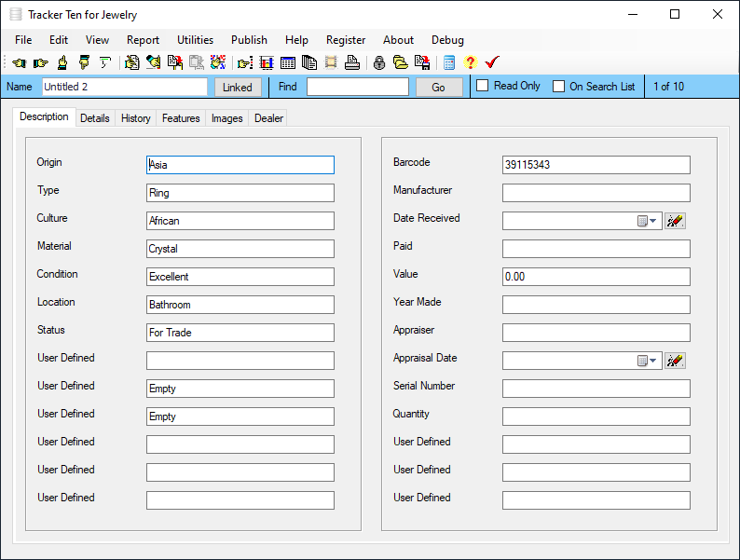This screenshot has height=560, width=740.
Task: Click the empty Serial Number field
Action: click(x=596, y=389)
